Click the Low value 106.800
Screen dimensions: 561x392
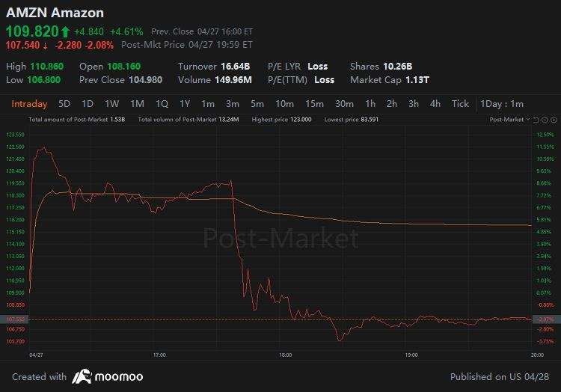point(44,80)
